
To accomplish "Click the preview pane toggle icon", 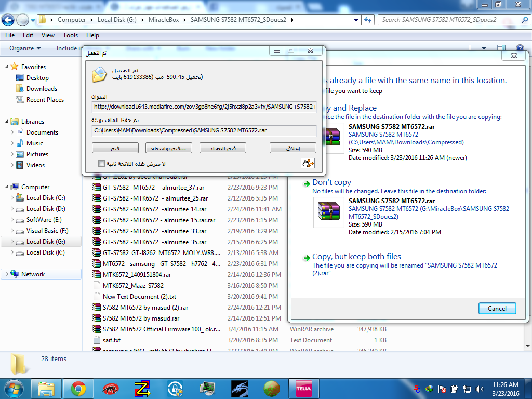I will pos(501,48).
